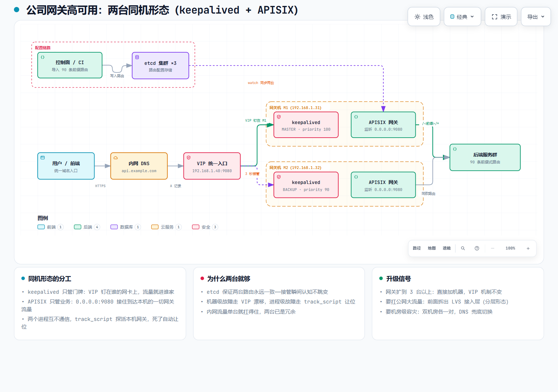Click the api.example.com subtitle text

coord(139,171)
